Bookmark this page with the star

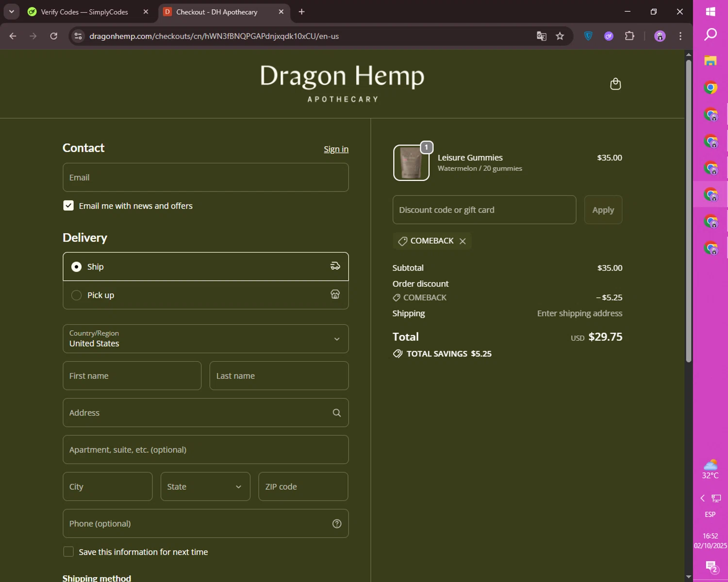pyautogui.click(x=560, y=36)
